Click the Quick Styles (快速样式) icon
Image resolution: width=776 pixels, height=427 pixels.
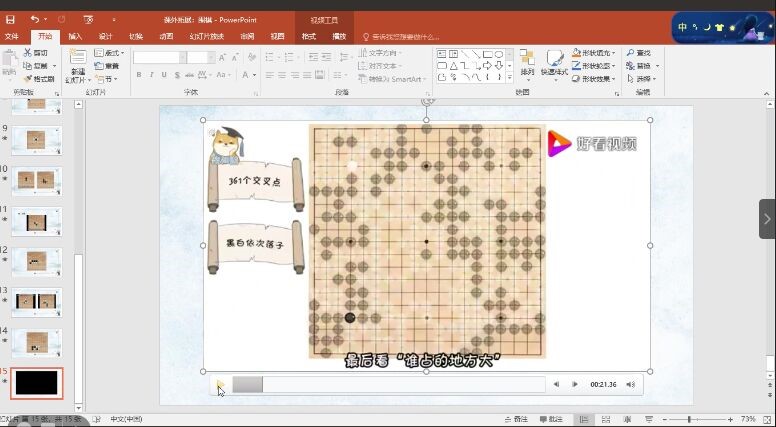(x=553, y=60)
